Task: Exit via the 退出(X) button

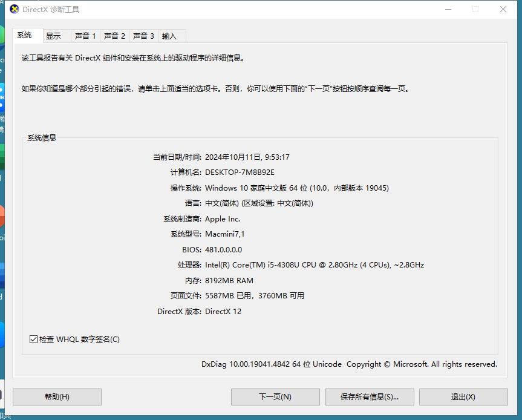Action: pyautogui.click(x=463, y=396)
